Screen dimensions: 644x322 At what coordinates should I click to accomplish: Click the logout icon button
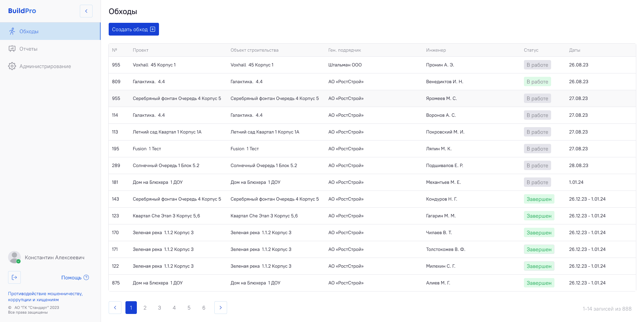pos(14,277)
